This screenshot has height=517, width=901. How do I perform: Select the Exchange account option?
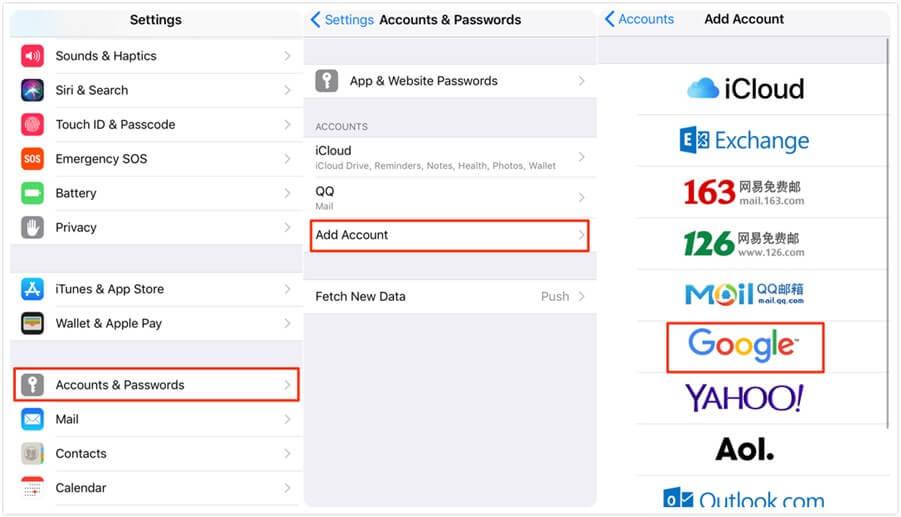pos(744,141)
